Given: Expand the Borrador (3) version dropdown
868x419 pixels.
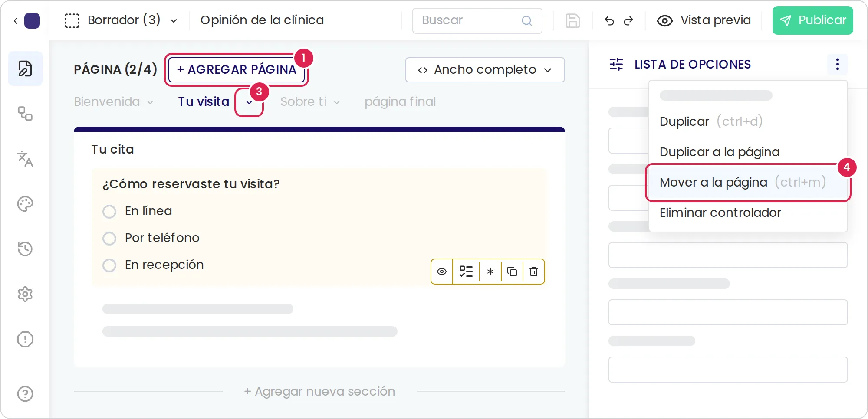Looking at the screenshot, I should [174, 21].
